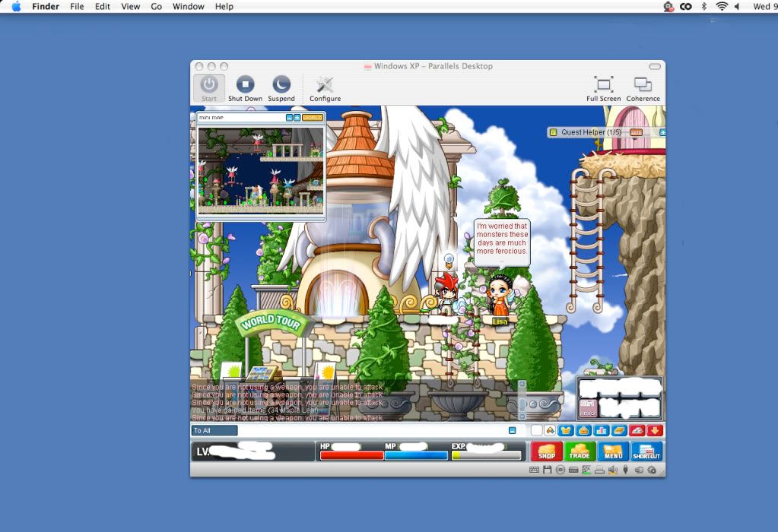This screenshot has height=532, width=778.
Task: Switch to Coherence view
Action: click(x=643, y=85)
